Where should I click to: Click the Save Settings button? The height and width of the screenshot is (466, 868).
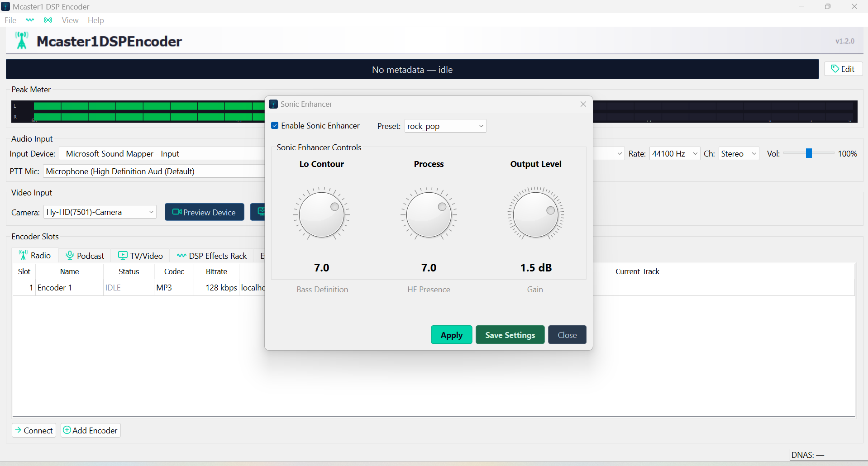point(510,335)
